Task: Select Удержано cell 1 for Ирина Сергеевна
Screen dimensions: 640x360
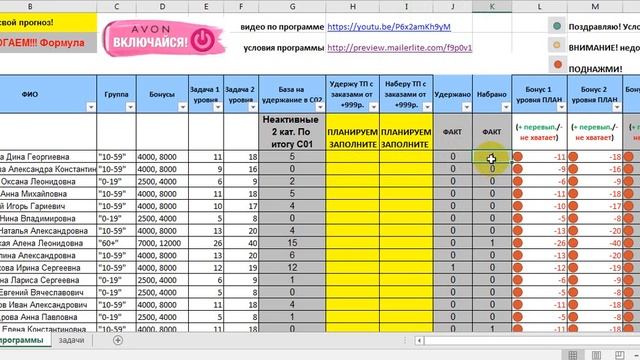Action: click(x=453, y=268)
